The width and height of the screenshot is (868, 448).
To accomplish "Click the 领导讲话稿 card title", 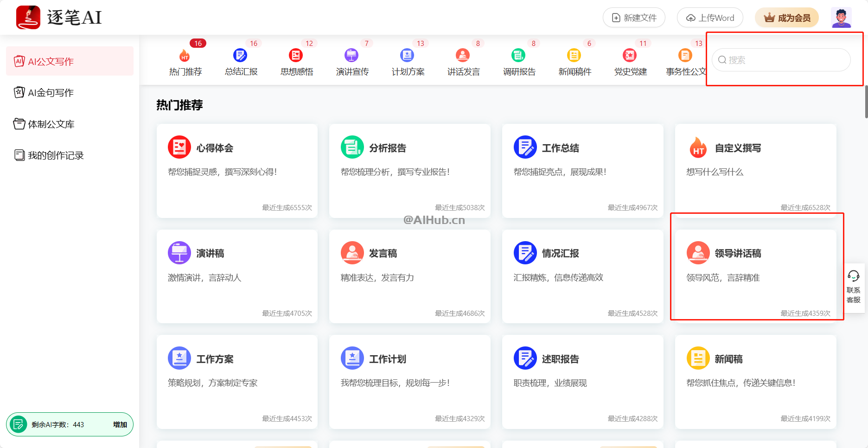I will pos(738,253).
